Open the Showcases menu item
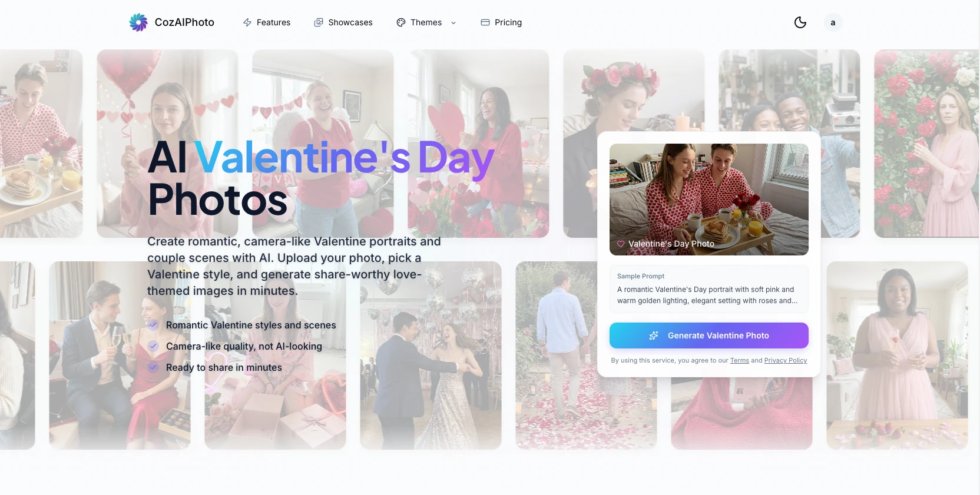The height and width of the screenshot is (495, 980). 343,22
